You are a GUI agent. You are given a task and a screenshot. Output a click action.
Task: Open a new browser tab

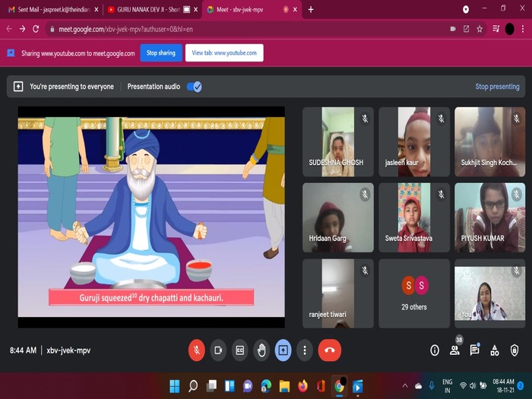[310, 9]
